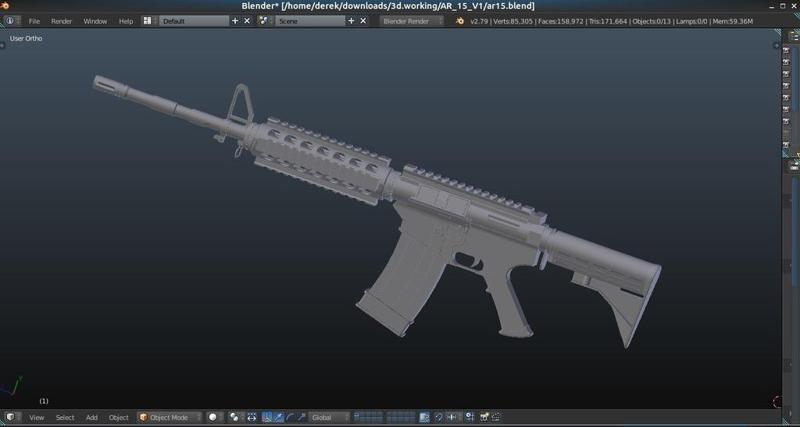
Task: Browse screen layouts via layout icon
Action: [x=149, y=21]
